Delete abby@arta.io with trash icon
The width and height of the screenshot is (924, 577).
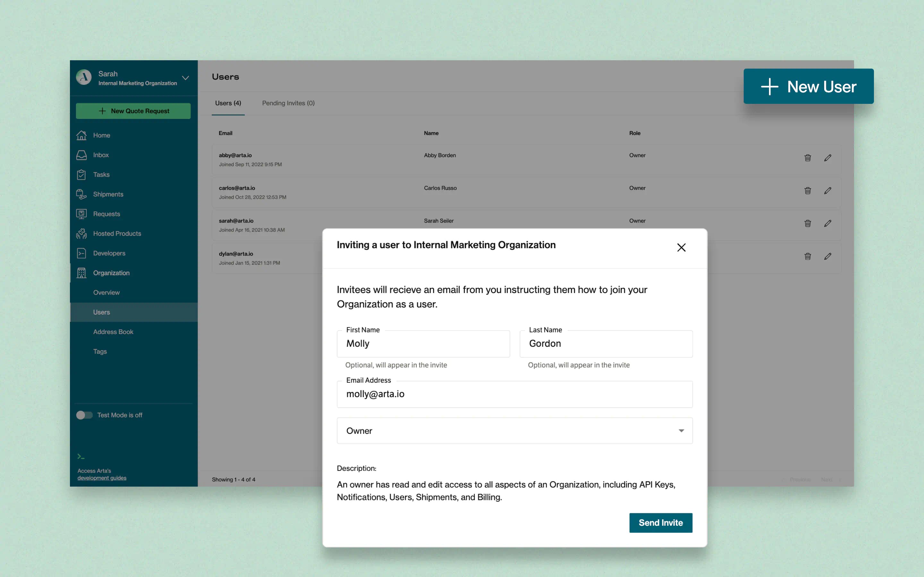tap(808, 158)
